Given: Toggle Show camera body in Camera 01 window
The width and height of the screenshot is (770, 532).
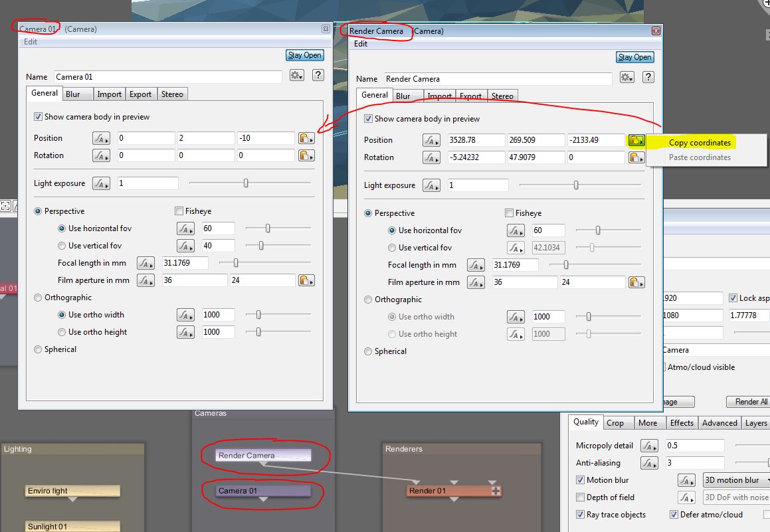Looking at the screenshot, I should pyautogui.click(x=38, y=117).
